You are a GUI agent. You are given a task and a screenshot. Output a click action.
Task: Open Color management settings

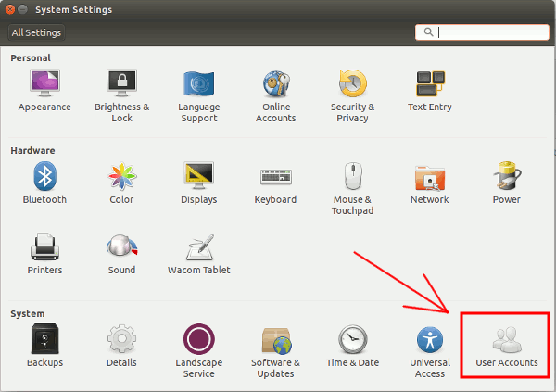[121, 183]
